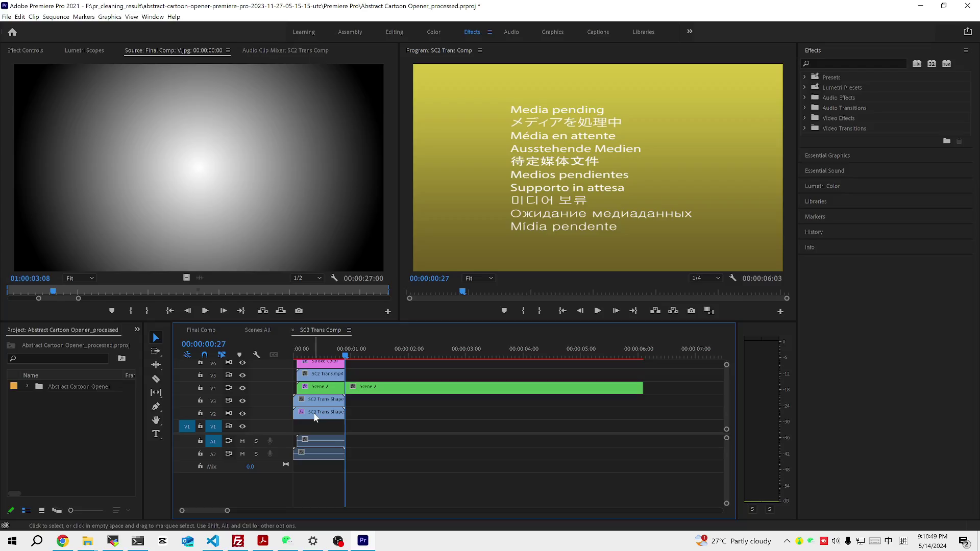This screenshot has height=551, width=980.
Task: Select the Razor tool
Action: click(156, 379)
